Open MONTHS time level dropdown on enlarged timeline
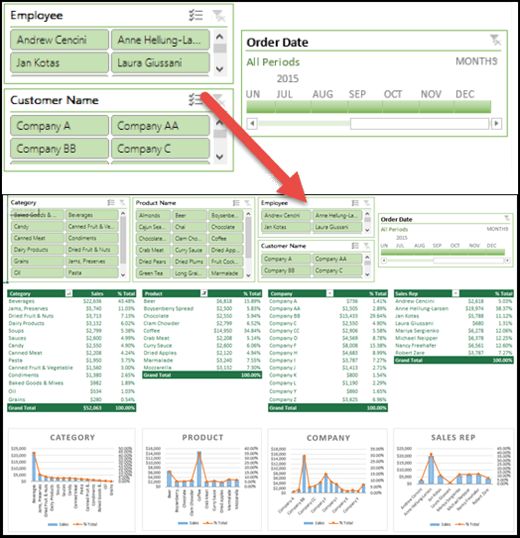This screenshot has height=538, width=520. coord(476,61)
